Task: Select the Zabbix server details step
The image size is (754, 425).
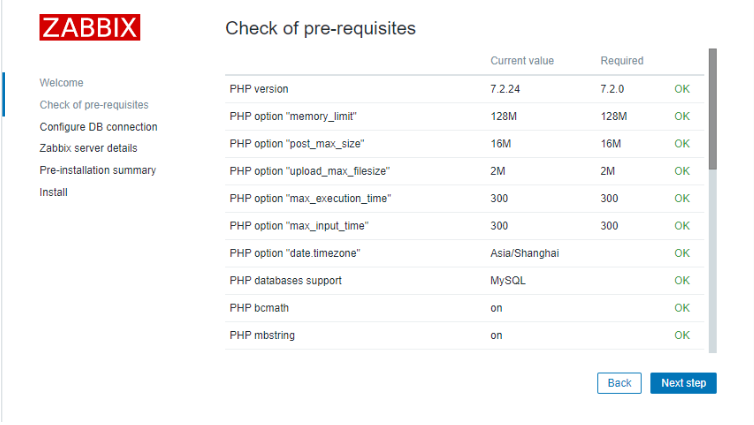Action: tap(88, 148)
